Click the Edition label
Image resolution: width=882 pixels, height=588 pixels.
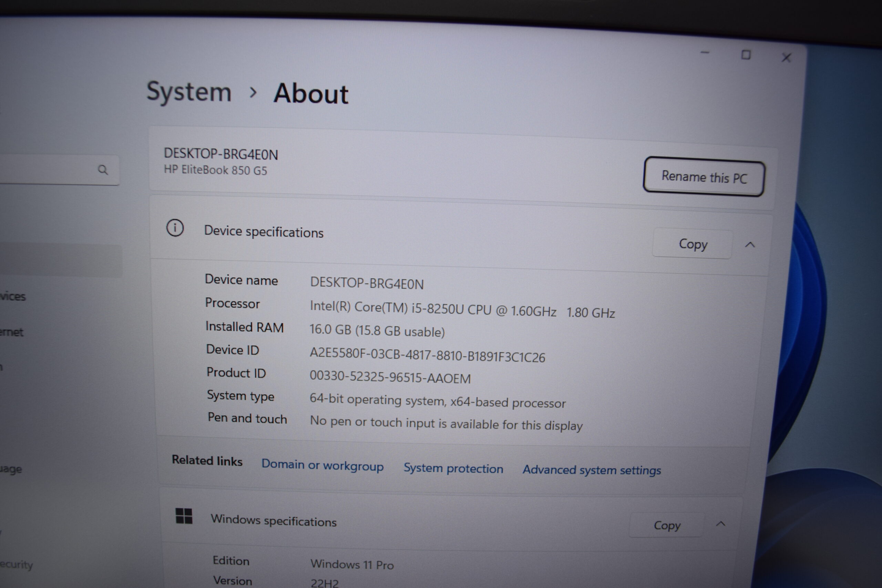231,561
